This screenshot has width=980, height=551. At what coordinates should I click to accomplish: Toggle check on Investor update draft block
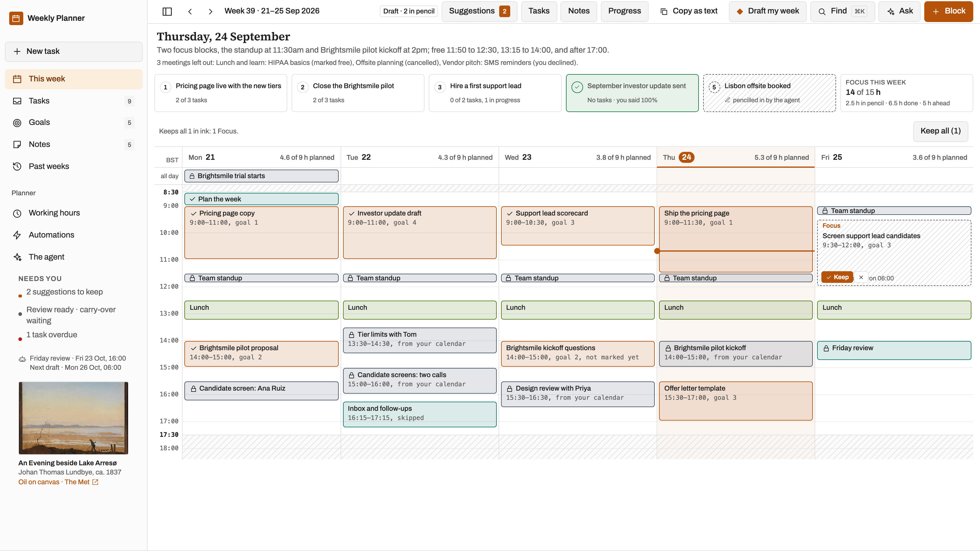[352, 214]
